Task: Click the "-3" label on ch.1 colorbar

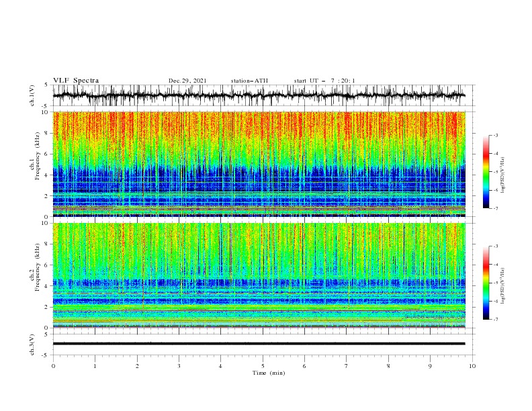Action: click(x=496, y=135)
